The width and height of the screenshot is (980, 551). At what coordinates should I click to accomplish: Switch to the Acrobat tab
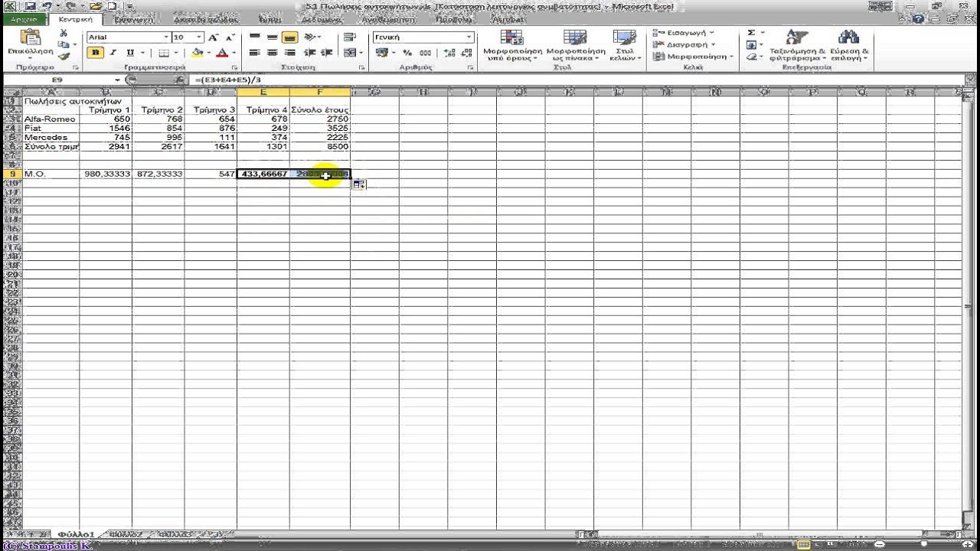click(506, 19)
